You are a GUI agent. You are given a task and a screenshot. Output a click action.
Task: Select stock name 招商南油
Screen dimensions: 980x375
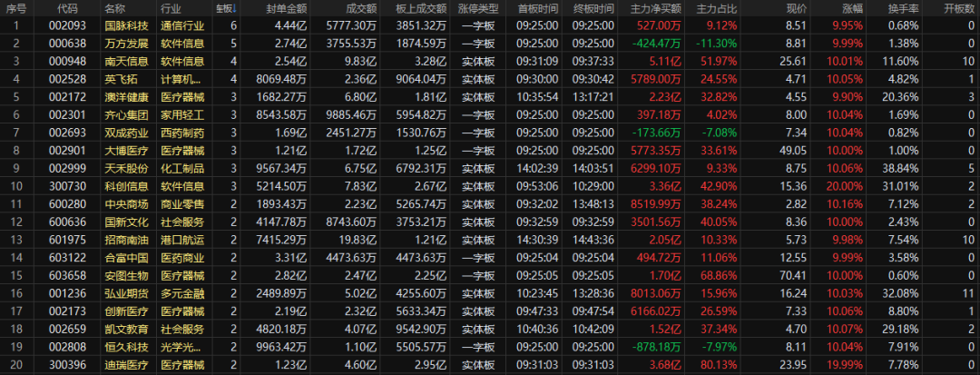click(x=127, y=240)
